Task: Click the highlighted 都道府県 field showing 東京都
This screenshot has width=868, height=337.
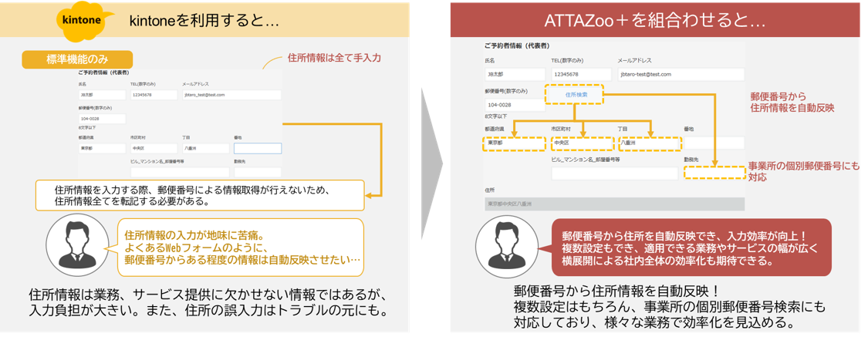Action: click(x=514, y=143)
